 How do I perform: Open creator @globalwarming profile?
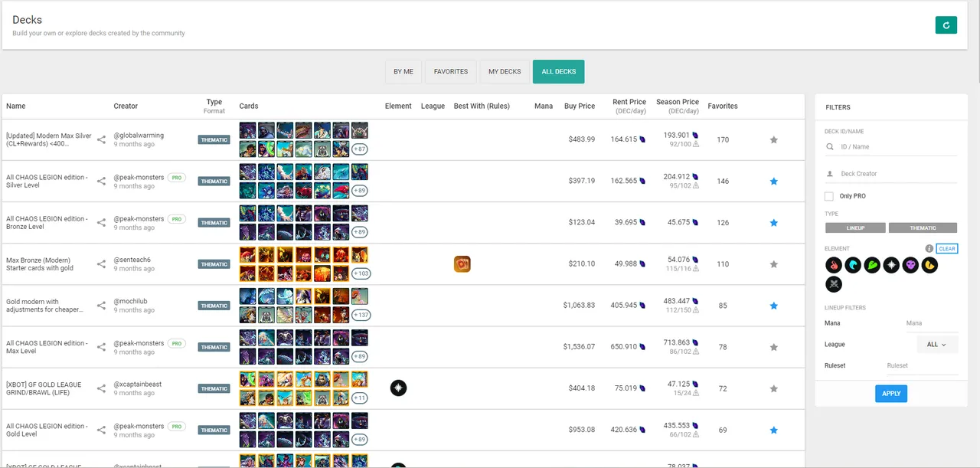click(139, 136)
